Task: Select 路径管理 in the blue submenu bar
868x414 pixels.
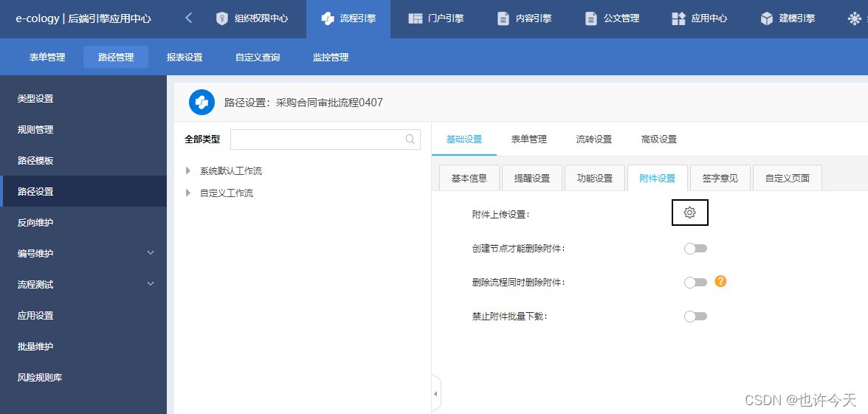Action: 116,57
